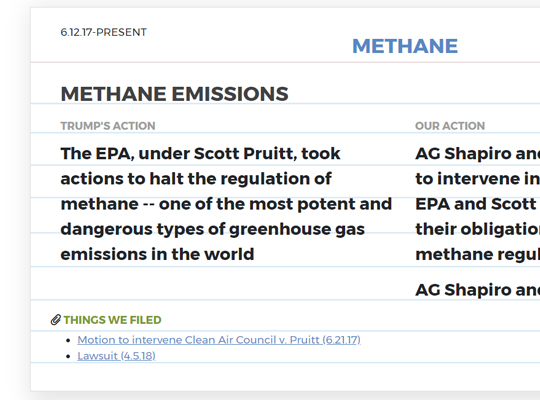Viewport: 540px width, 400px height.
Task: Click the line 'dangerous types of greenhouse gas'
Action: tap(212, 229)
